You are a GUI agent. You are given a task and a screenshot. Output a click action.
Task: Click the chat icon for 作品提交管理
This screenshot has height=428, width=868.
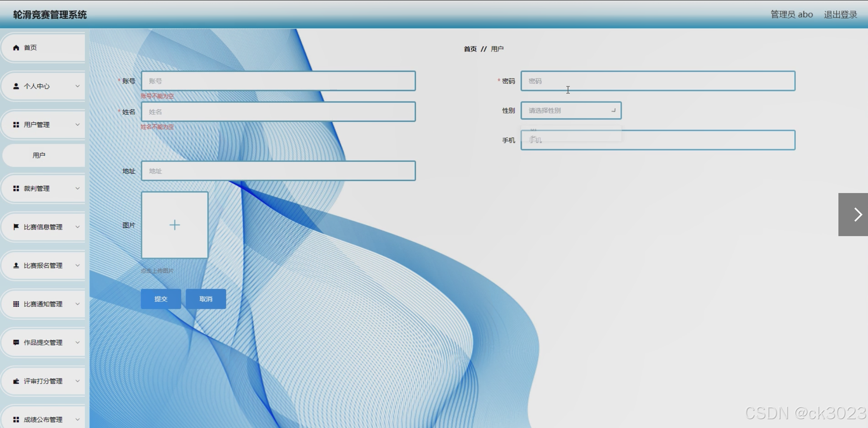click(16, 342)
